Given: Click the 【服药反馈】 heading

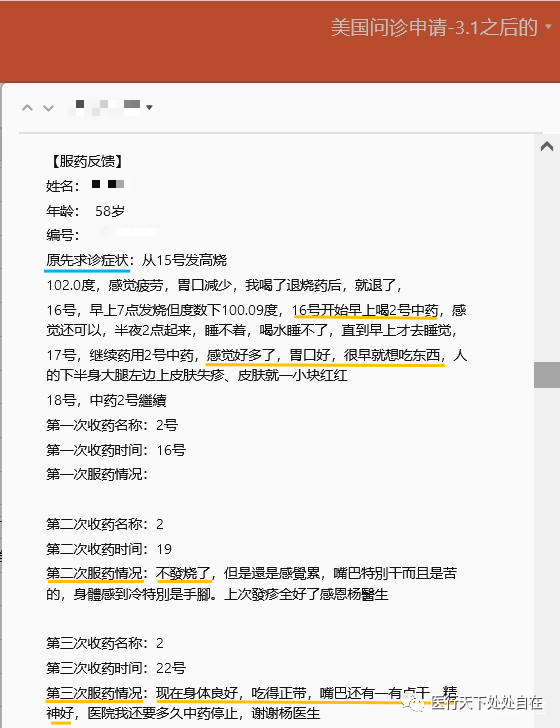Looking at the screenshot, I should [86, 162].
